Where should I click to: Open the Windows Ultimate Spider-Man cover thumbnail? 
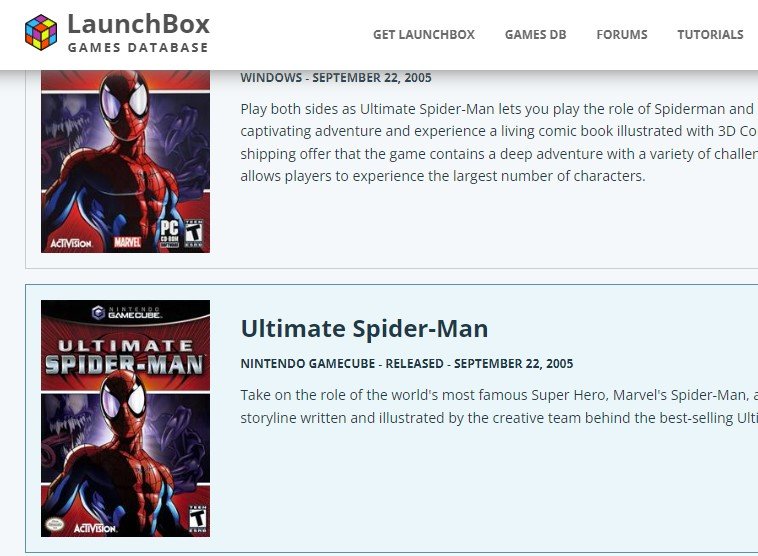coord(125,161)
